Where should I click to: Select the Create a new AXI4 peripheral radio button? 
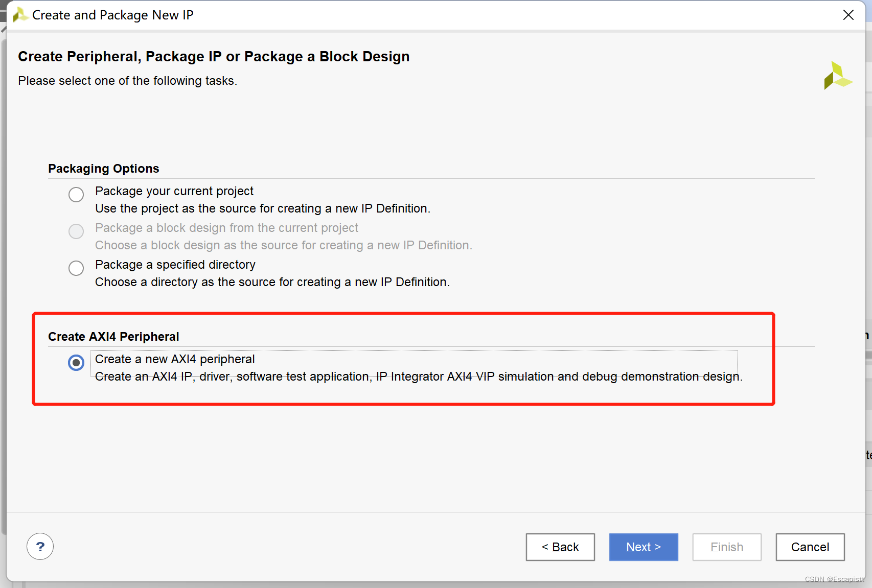click(x=76, y=363)
